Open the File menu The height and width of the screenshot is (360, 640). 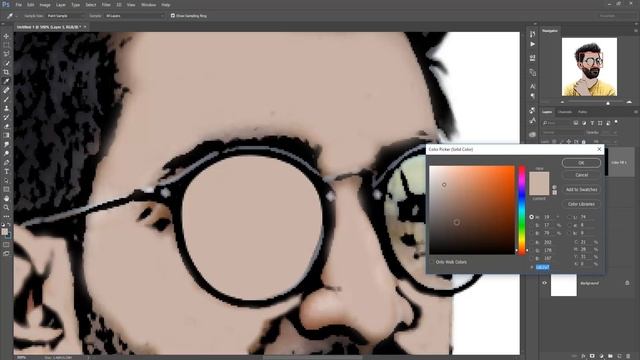(18, 5)
